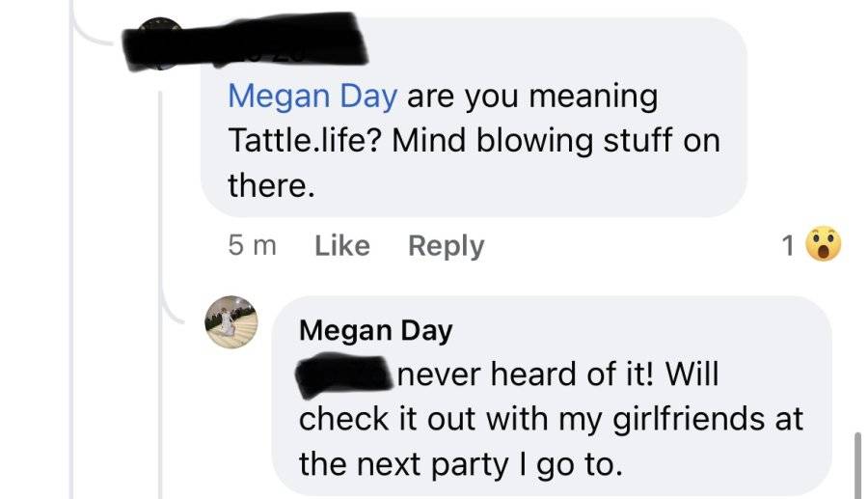Select Megan Day's 'never heard of it' reply bubble

(x=552, y=396)
